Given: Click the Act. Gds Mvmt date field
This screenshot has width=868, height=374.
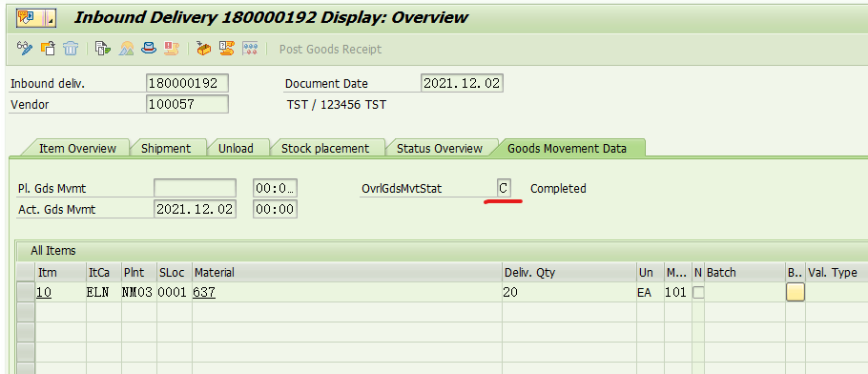Looking at the screenshot, I should (x=195, y=210).
